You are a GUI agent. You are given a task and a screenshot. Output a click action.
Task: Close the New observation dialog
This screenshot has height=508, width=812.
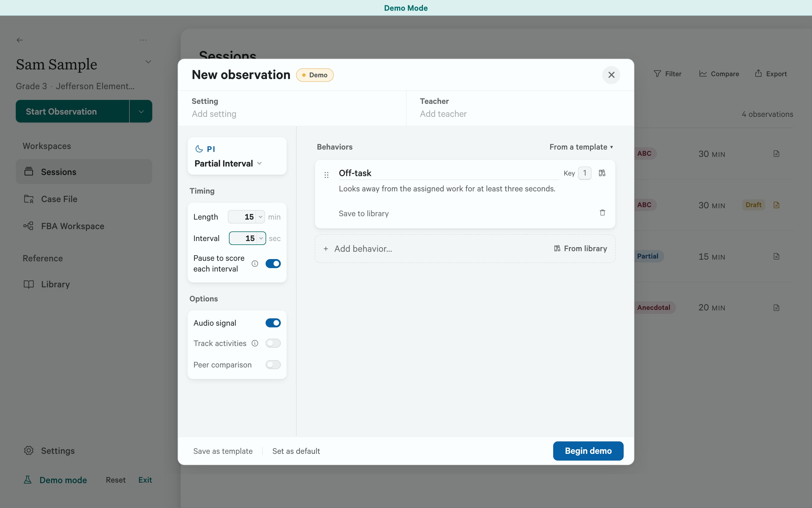click(611, 75)
